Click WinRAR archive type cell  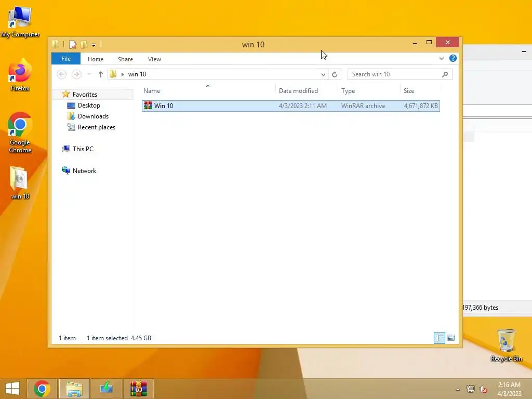[x=363, y=106]
